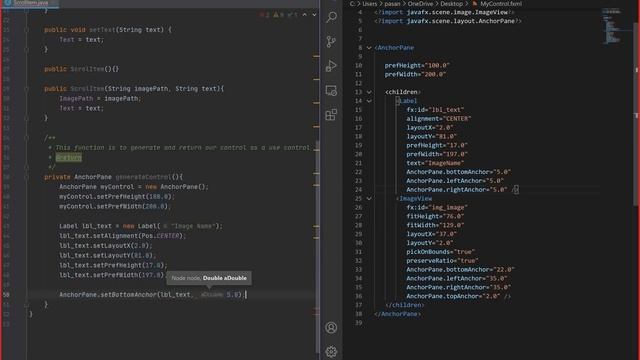This screenshot has height=360, width=640.
Task: Click the yellow warning count indicator in IntelliJ
Action: click(x=278, y=15)
